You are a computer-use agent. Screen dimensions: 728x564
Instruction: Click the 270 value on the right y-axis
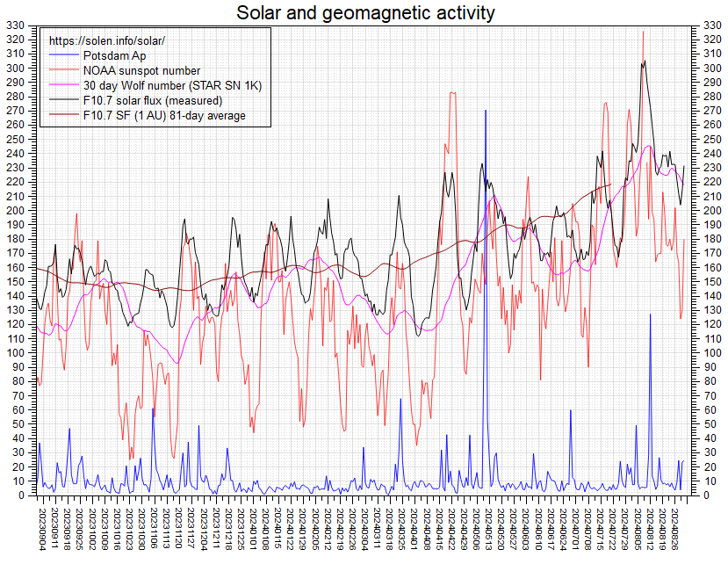coord(713,111)
